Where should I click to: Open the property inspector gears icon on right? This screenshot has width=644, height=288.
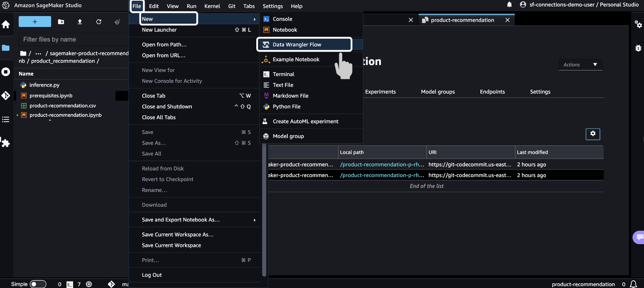coord(638,24)
